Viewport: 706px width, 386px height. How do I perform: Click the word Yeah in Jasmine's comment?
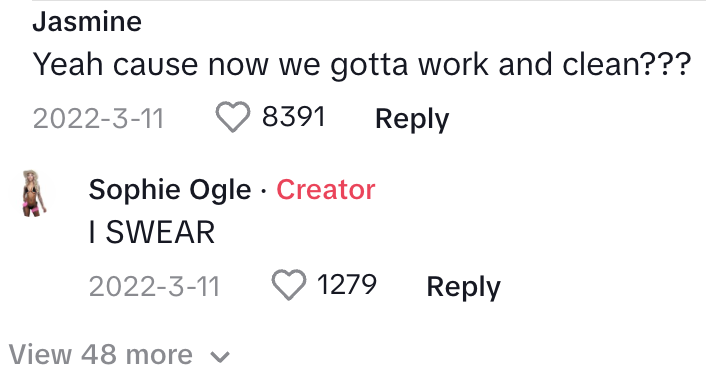68,64
